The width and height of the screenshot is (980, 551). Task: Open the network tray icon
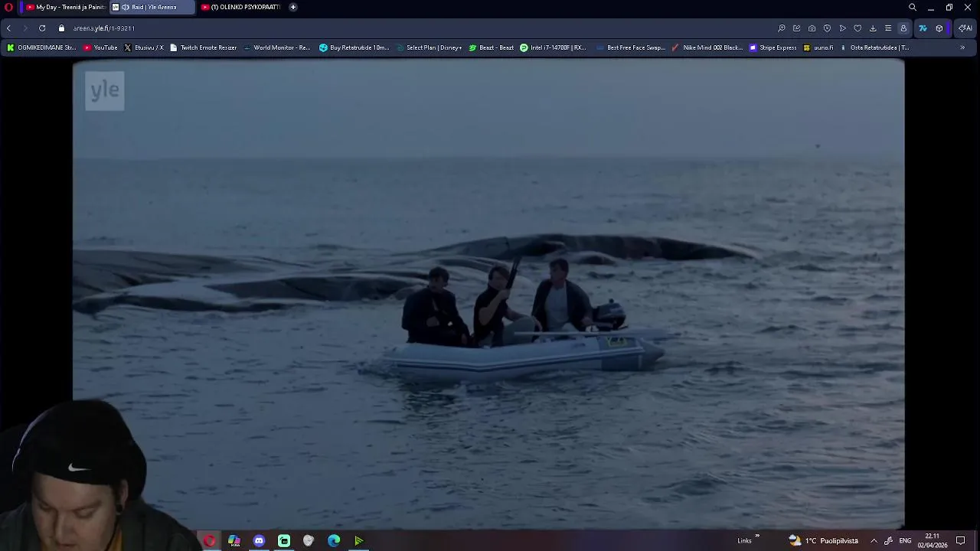click(888, 541)
